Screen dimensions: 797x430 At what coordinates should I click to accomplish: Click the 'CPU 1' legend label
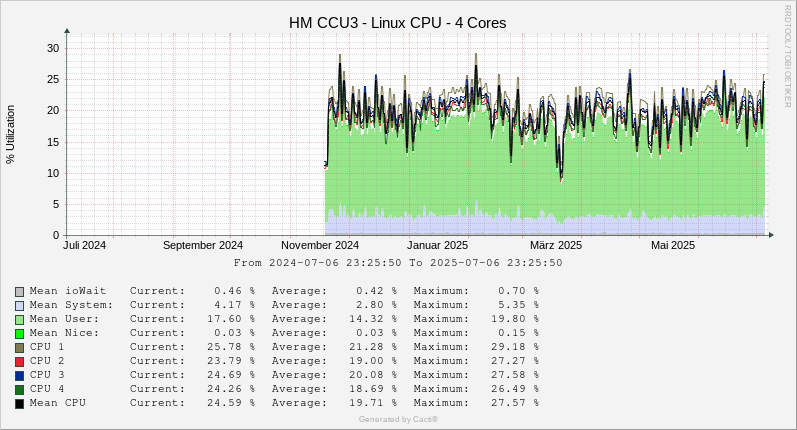click(x=47, y=347)
